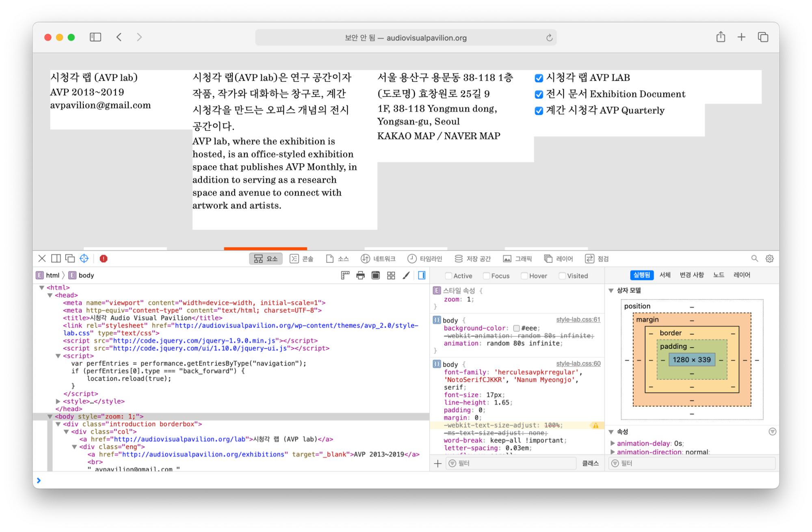Toggle the compositing borders grid icon
This screenshot has width=812, height=532.
click(x=391, y=276)
